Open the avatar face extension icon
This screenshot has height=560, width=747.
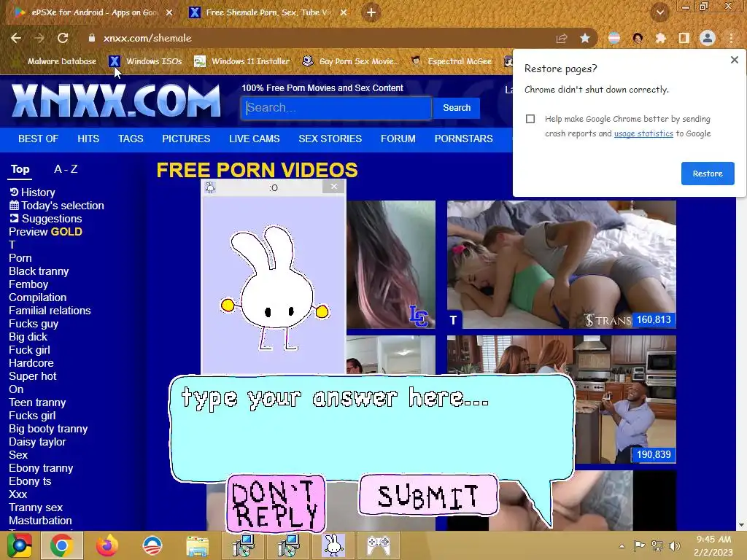click(x=638, y=38)
